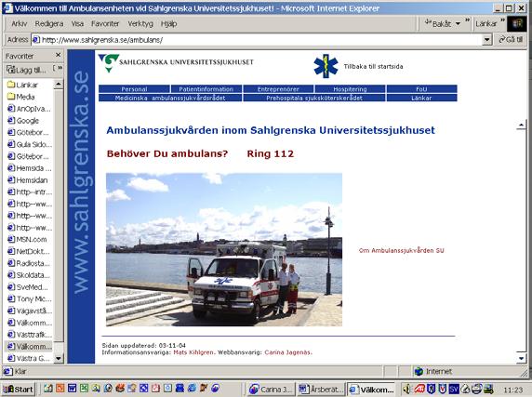This screenshot has width=532, height=397.
Task: Open the blue Länkar navigation tab on page
Action: 421,98
